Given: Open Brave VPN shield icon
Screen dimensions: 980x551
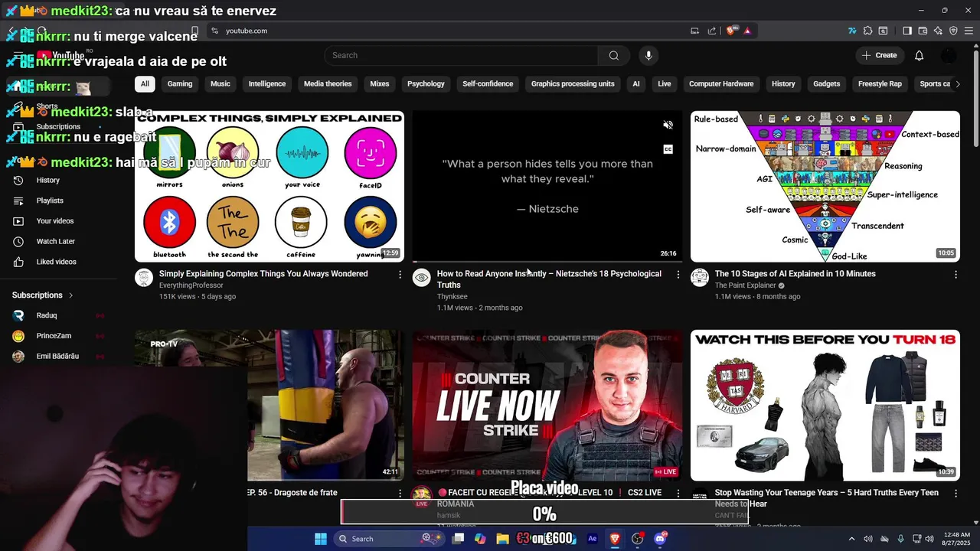Looking at the screenshot, I should pyautogui.click(x=953, y=31).
